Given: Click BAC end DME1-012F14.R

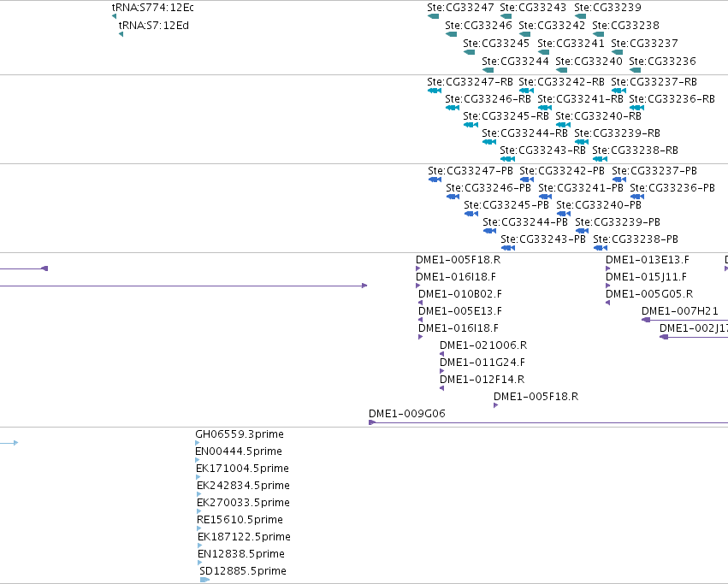Looking at the screenshot, I should (482, 380).
